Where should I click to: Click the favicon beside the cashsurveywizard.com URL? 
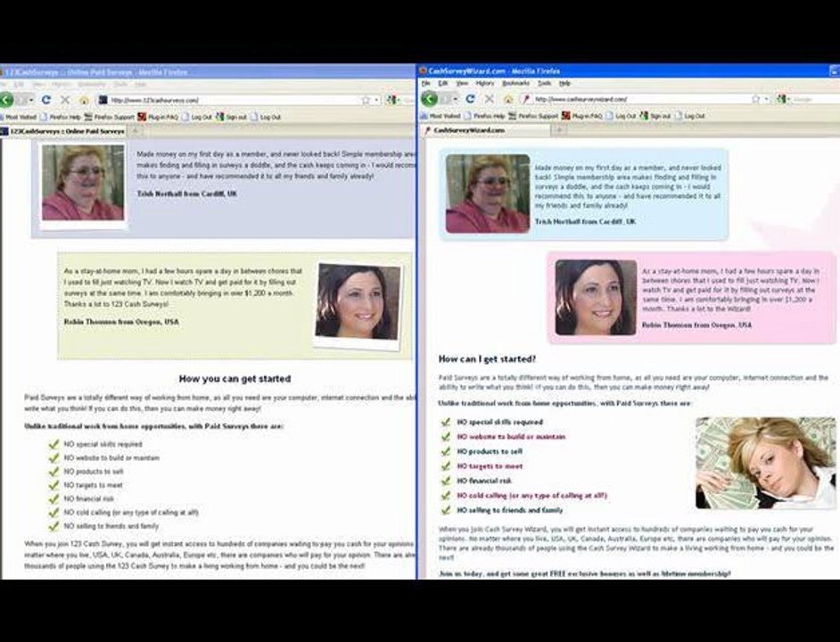coord(527,99)
